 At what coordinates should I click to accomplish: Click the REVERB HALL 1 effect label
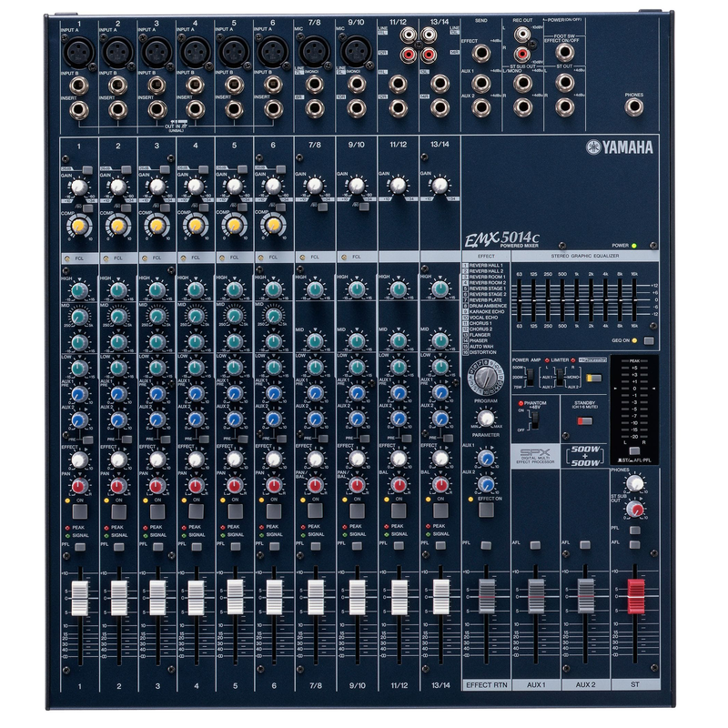[487, 266]
